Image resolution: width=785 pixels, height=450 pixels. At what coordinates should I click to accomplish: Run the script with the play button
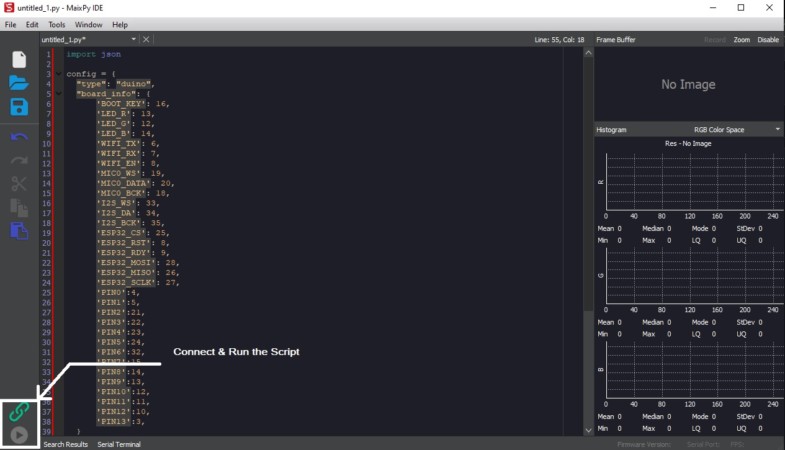click(19, 435)
